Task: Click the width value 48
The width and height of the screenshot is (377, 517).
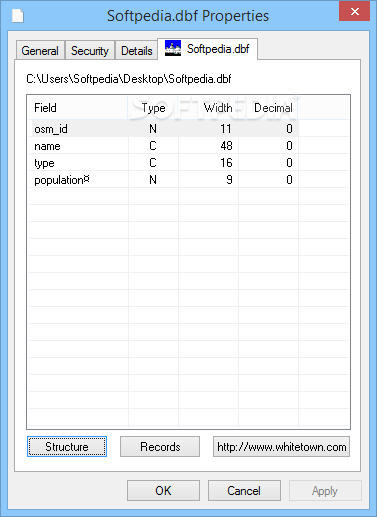Action: click(226, 146)
